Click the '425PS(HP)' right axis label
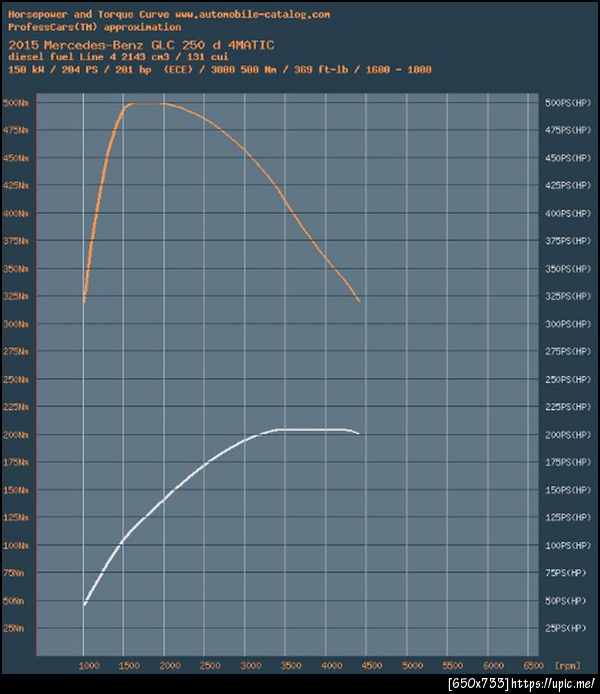The width and height of the screenshot is (600, 694). click(x=568, y=185)
